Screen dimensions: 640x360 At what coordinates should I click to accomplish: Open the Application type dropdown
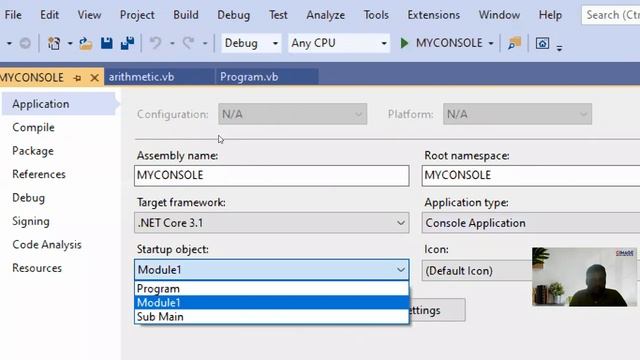(531, 223)
